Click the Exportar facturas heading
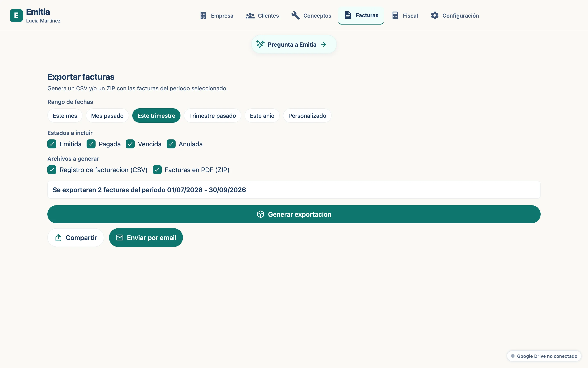This screenshot has width=588, height=368. coord(81,77)
